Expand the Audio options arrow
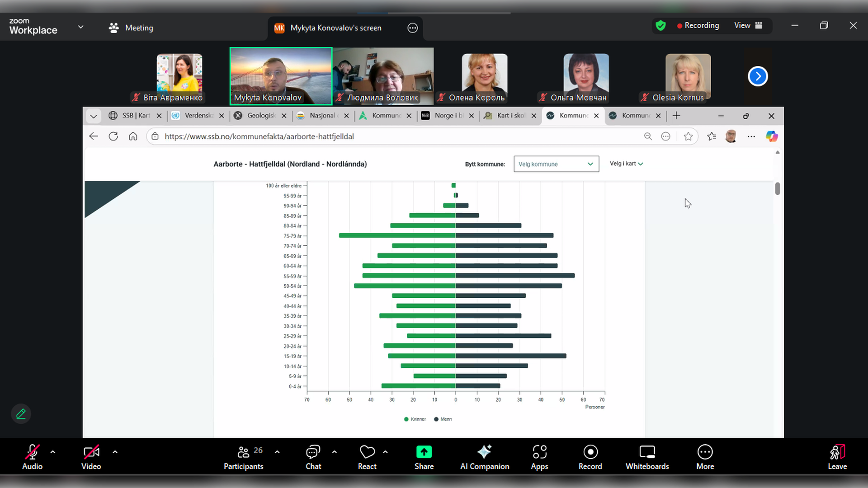The image size is (868, 488). click(53, 452)
